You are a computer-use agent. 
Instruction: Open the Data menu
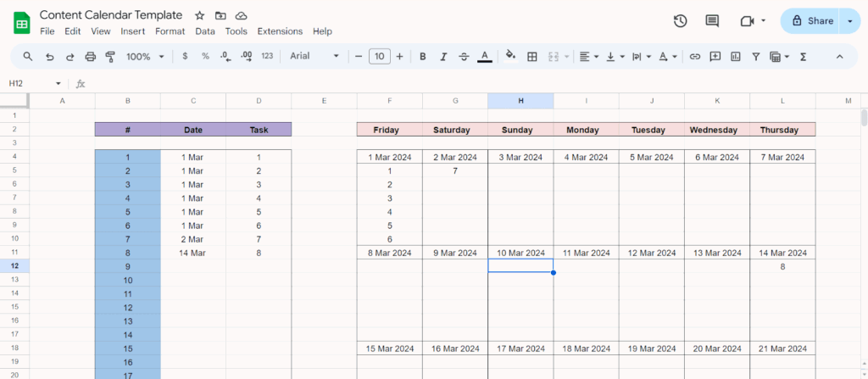[205, 31]
